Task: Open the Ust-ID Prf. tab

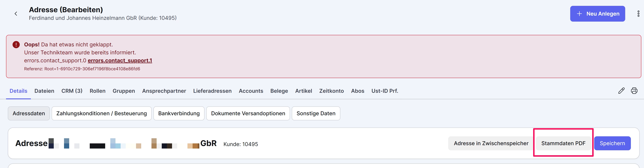Action: tap(385, 91)
